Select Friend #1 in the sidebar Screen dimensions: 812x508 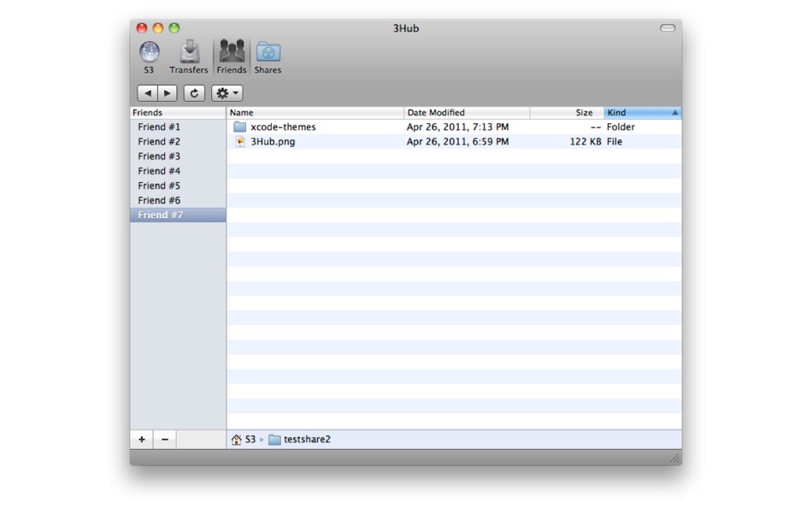(178, 127)
